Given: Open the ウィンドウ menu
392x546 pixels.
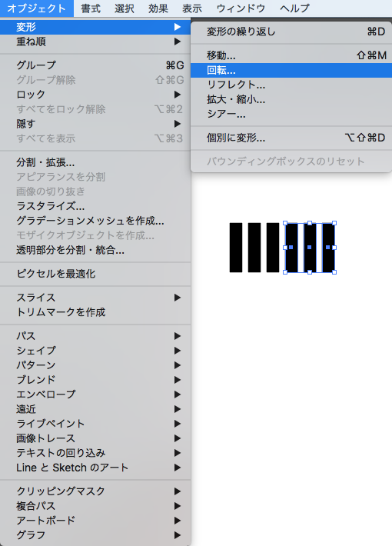Looking at the screenshot, I should tap(241, 8).
